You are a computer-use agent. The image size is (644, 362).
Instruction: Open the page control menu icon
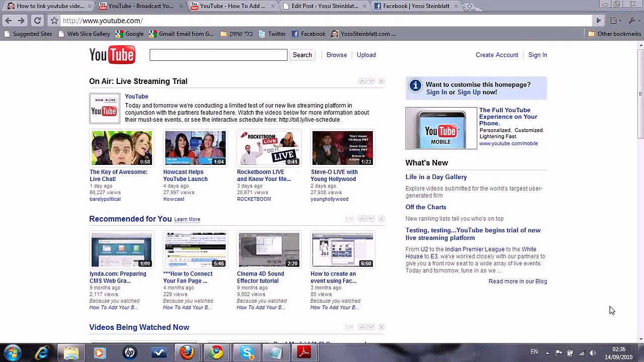[615, 21]
